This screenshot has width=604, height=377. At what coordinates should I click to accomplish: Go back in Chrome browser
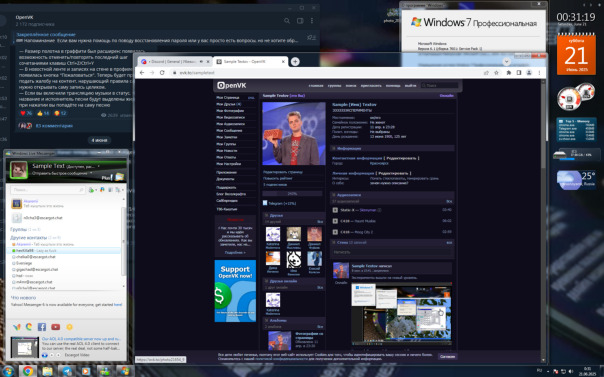point(142,72)
